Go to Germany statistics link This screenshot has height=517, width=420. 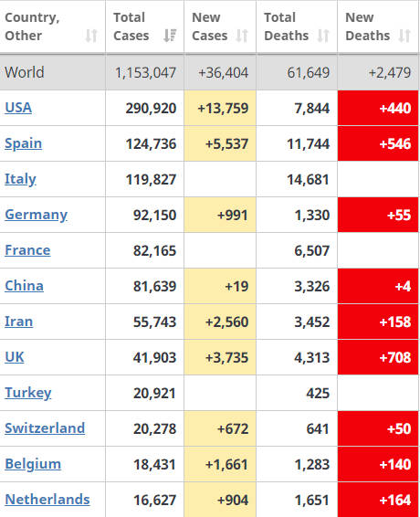(37, 215)
